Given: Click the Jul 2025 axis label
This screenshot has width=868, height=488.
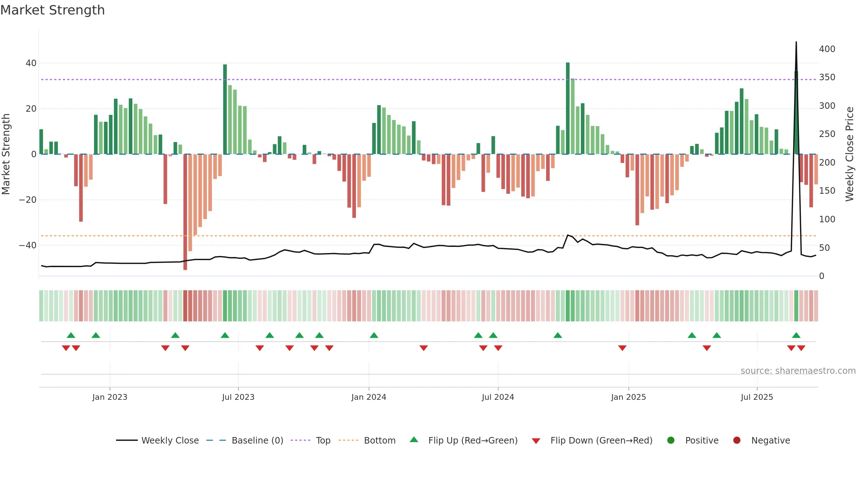Looking at the screenshot, I should (x=757, y=397).
